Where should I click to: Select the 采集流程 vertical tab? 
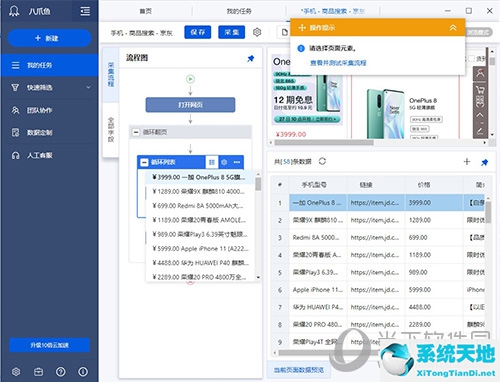click(111, 74)
